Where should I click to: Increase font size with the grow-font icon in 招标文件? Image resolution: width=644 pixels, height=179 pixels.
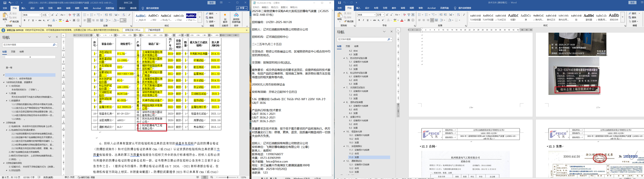point(53,15)
